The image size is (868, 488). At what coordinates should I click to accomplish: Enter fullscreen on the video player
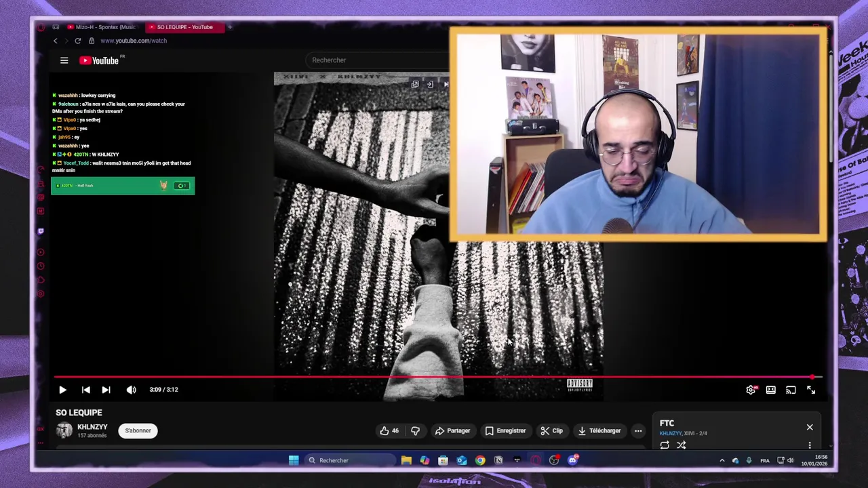(811, 390)
